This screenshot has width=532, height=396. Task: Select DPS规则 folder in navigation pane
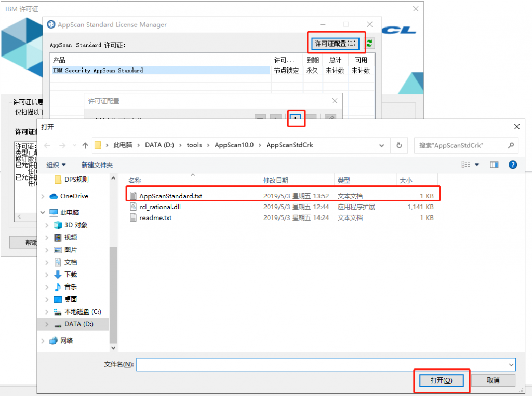point(77,180)
